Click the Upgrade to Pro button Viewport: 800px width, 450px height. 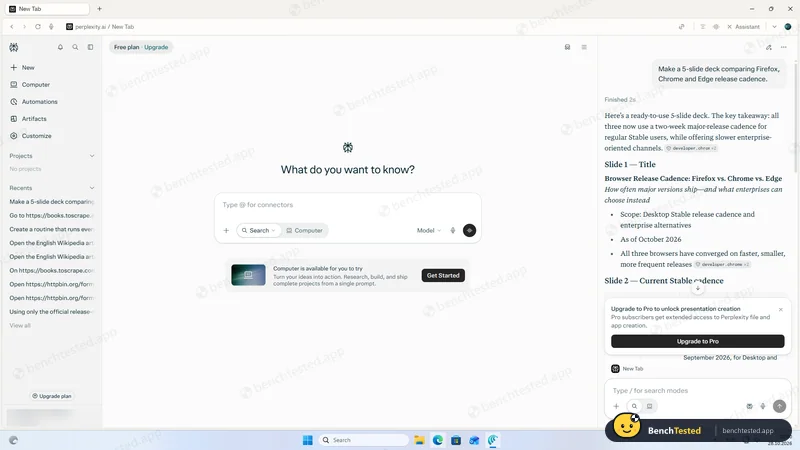pyautogui.click(x=697, y=341)
